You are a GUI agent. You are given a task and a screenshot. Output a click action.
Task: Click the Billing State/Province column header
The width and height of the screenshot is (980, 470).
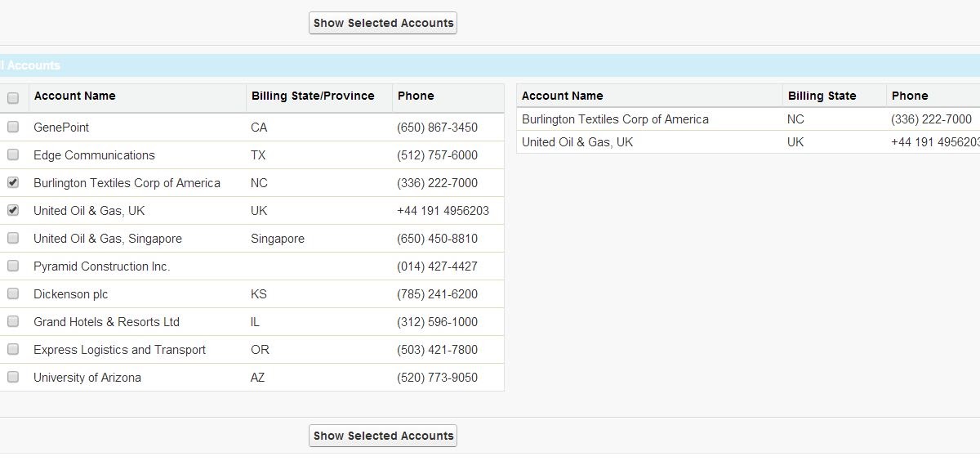pyautogui.click(x=313, y=96)
